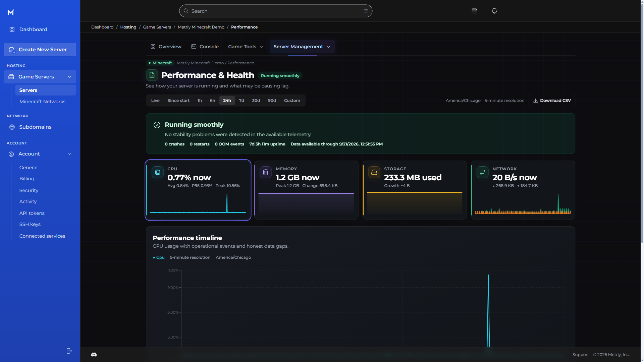
Task: Select the Memory metric card
Action: [306, 190]
